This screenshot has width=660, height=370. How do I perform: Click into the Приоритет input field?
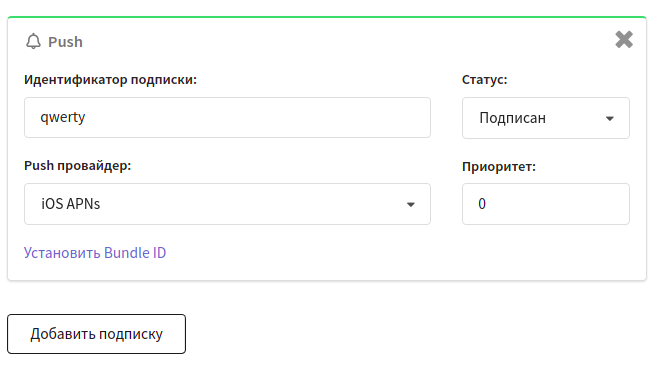pyautogui.click(x=546, y=204)
